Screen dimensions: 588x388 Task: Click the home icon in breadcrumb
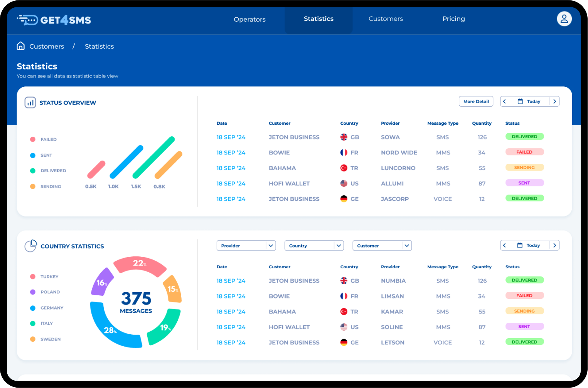21,46
